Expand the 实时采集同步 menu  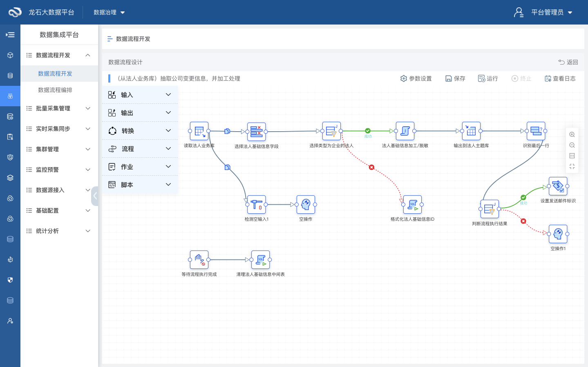pyautogui.click(x=59, y=129)
